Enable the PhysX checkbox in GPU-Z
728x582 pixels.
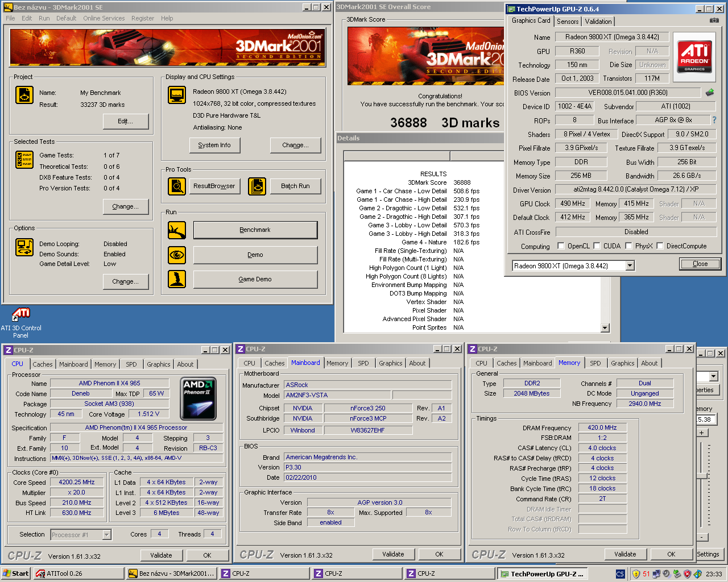pyautogui.click(x=628, y=246)
